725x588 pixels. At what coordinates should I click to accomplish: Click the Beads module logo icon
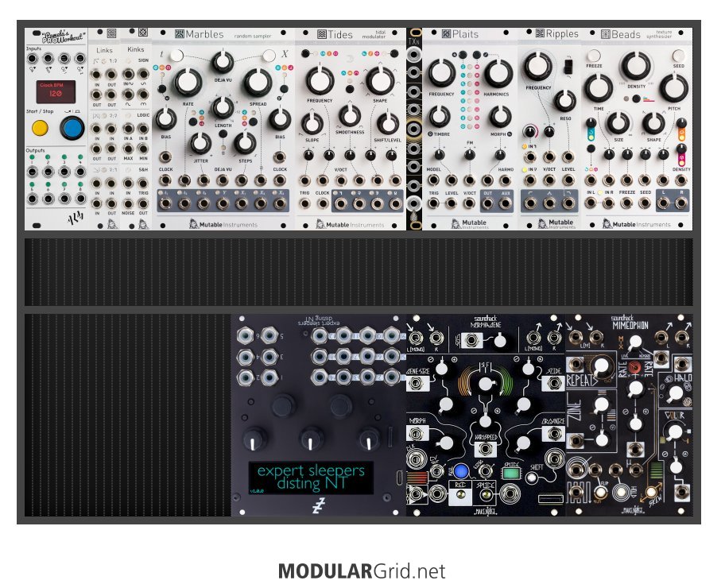[x=605, y=34]
